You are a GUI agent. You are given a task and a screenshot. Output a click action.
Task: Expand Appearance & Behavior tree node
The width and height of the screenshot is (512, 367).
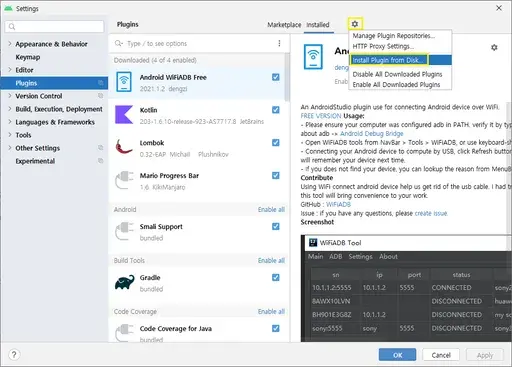click(10, 44)
